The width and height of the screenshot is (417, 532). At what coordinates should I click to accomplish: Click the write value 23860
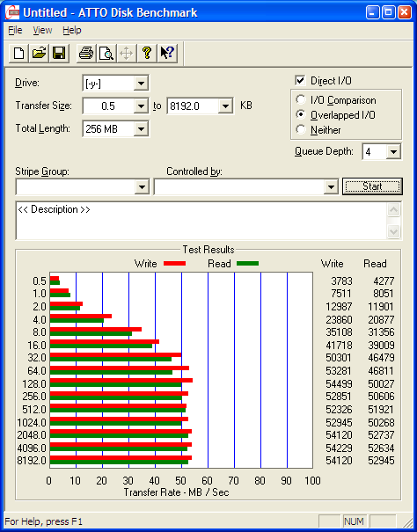tap(339, 319)
